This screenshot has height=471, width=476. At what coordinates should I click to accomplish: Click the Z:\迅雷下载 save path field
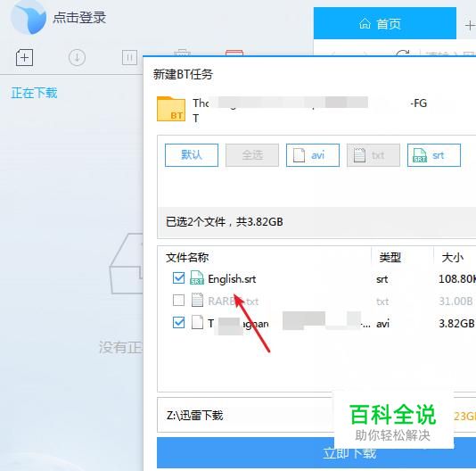click(245, 415)
